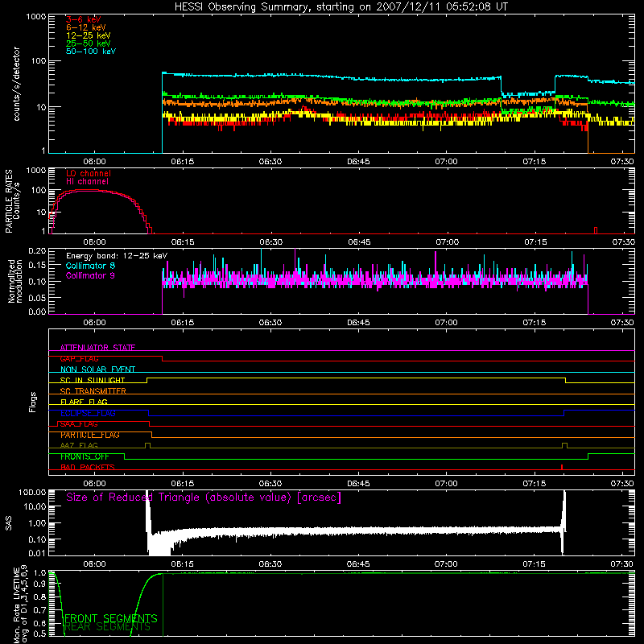Select the red 3-6 keV legend label
Screen dimensions: 644x644
[x=84, y=19]
